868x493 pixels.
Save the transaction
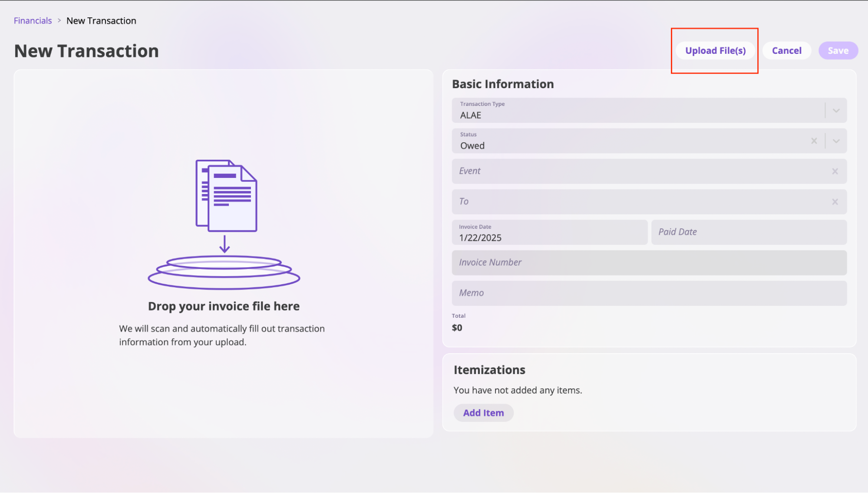(838, 51)
